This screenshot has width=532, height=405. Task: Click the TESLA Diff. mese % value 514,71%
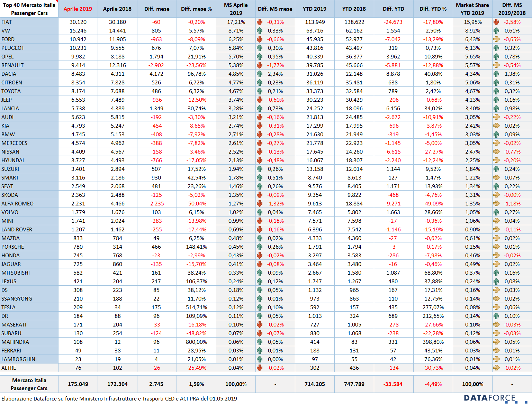[197, 307]
